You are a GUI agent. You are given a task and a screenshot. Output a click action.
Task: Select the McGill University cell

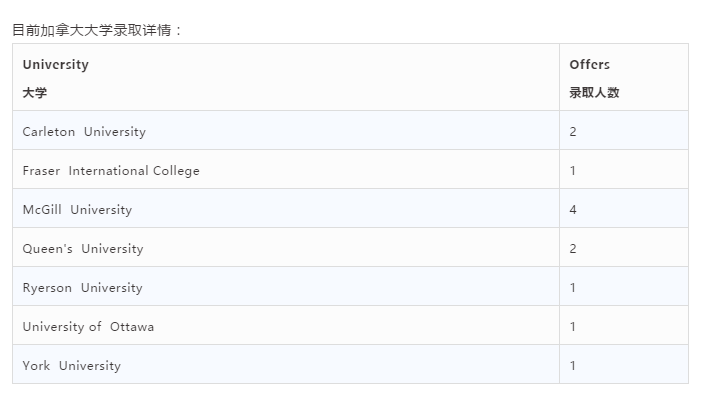click(x=286, y=208)
